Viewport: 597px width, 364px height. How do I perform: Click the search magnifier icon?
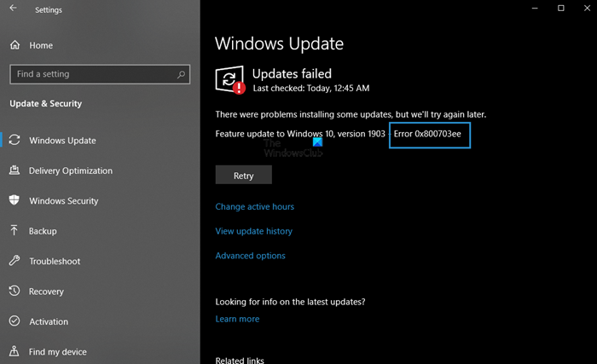181,74
